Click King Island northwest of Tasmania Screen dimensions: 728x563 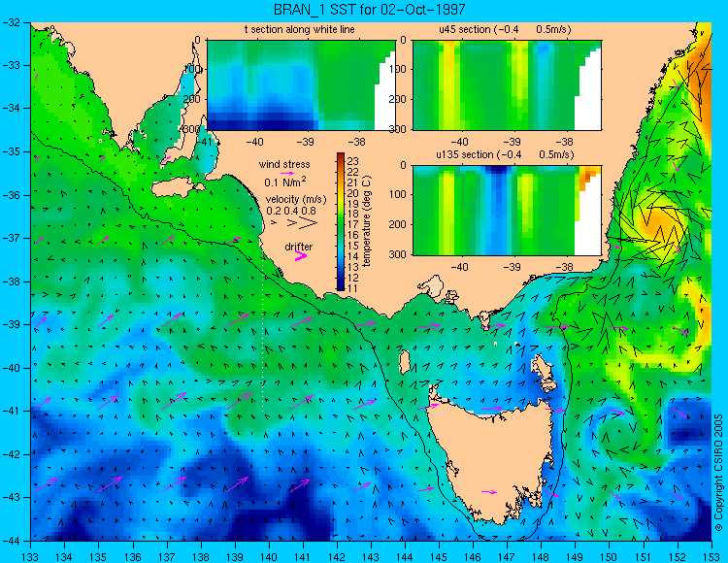(x=405, y=362)
